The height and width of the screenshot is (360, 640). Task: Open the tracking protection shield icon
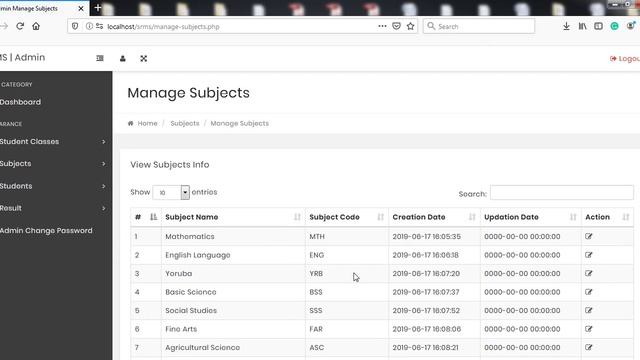(75, 26)
